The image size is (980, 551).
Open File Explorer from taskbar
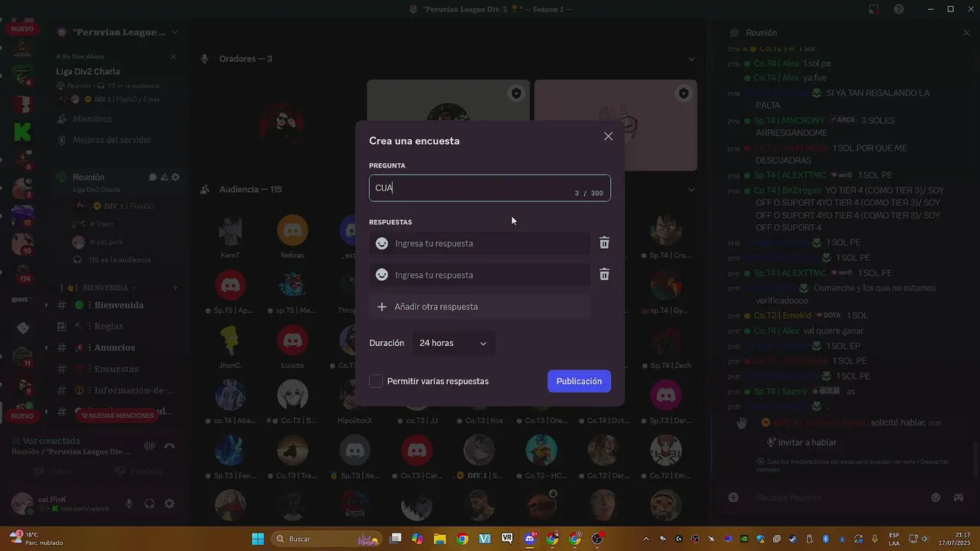[439, 539]
